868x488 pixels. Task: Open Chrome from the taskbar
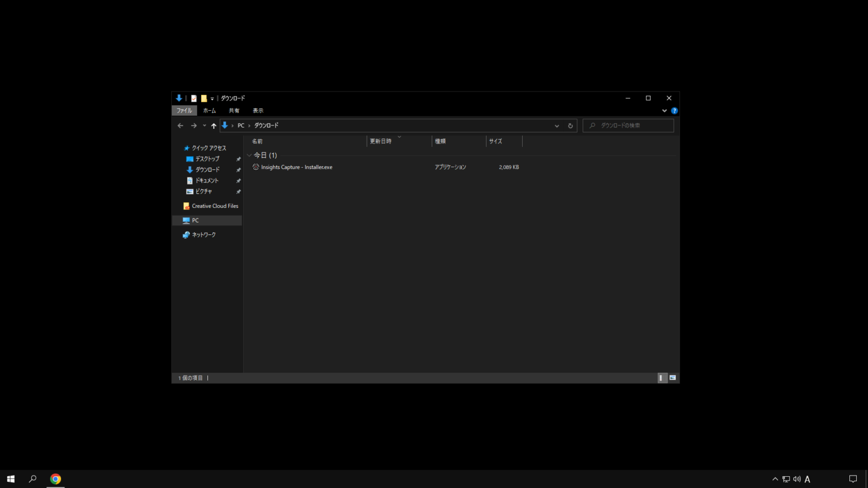tap(55, 479)
